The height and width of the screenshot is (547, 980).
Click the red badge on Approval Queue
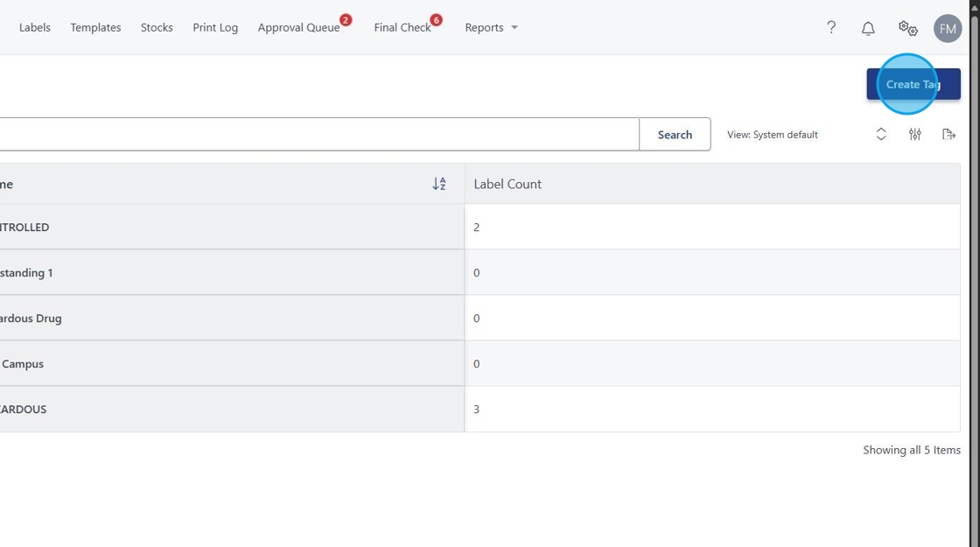click(x=346, y=20)
